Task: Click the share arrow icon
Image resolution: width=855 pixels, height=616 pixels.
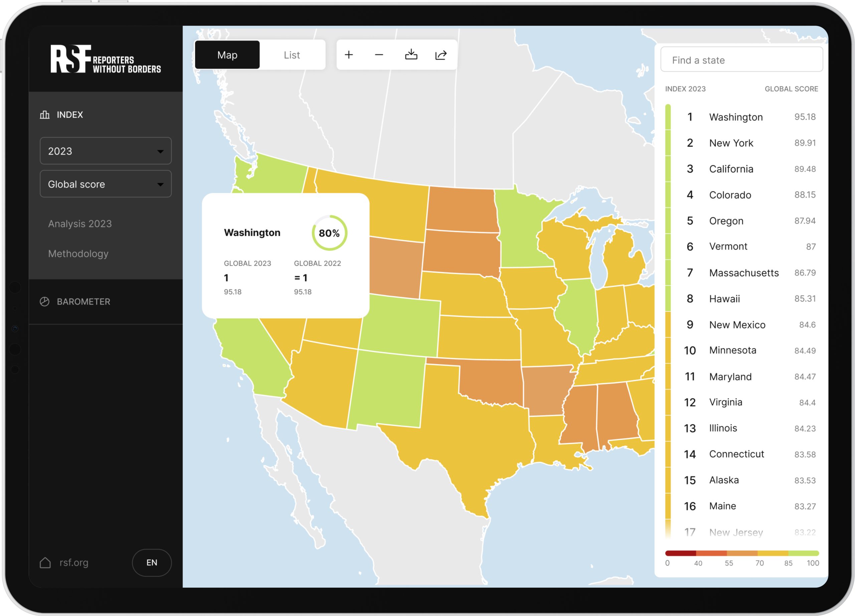Action: click(x=441, y=55)
